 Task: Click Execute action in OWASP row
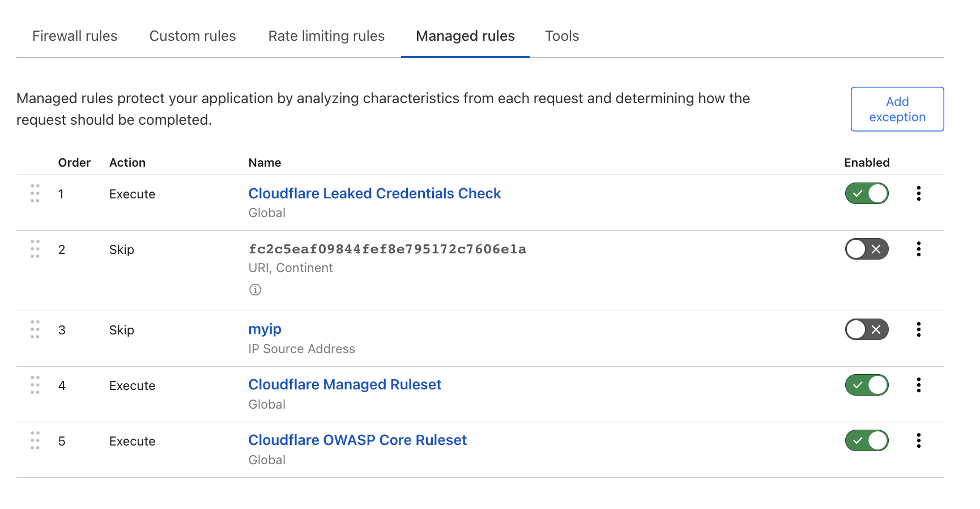pos(132,441)
